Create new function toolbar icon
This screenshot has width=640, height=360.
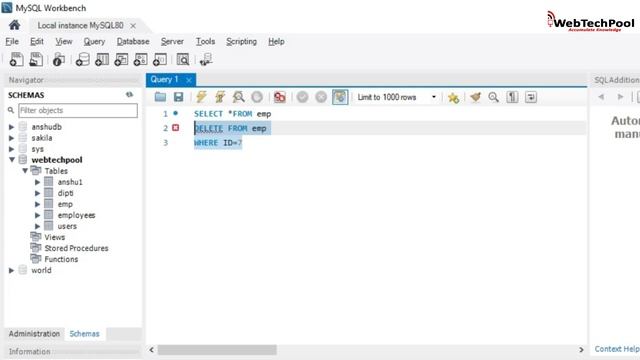(160, 60)
